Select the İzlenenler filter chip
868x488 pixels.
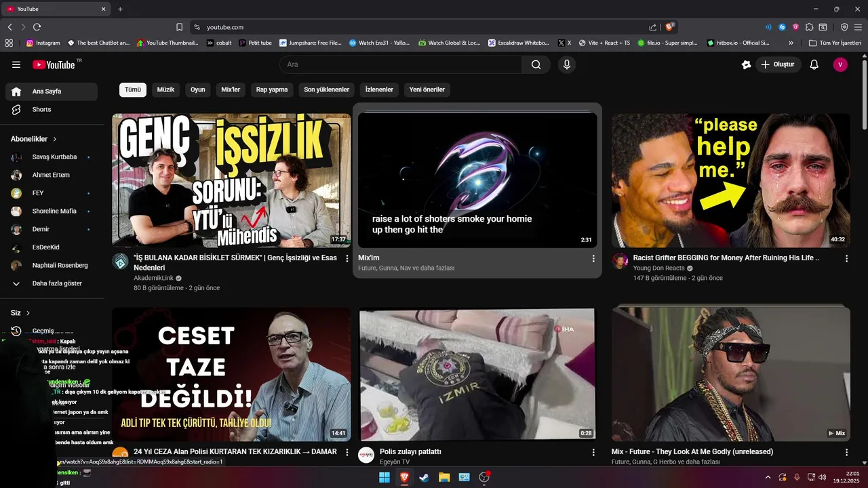(379, 89)
